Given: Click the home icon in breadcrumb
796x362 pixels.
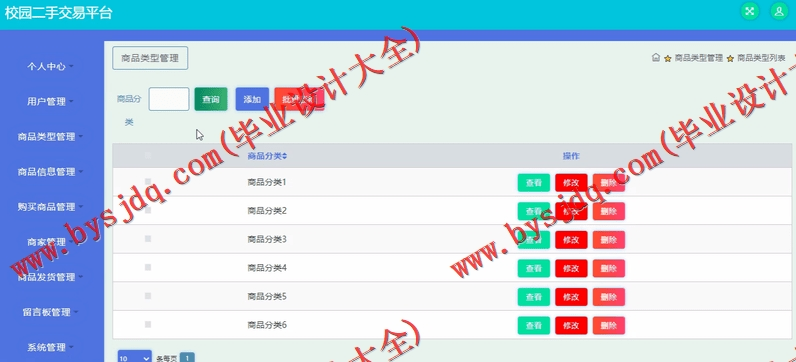Looking at the screenshot, I should (x=656, y=57).
